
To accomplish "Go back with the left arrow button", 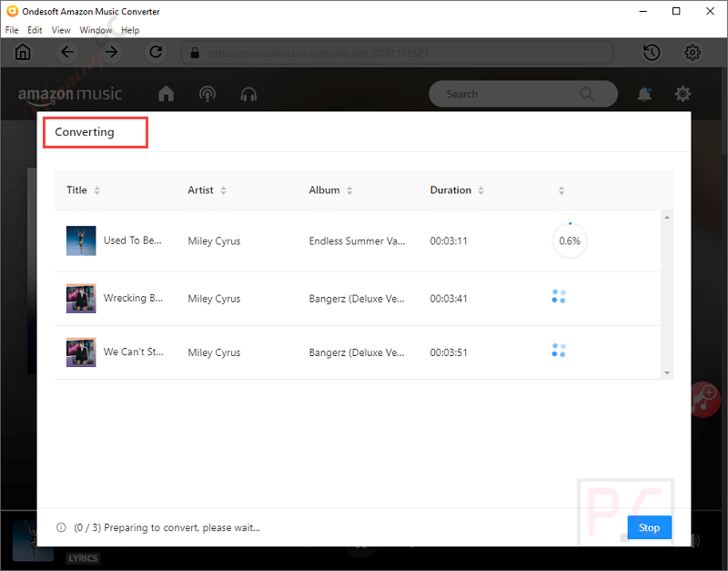I will (x=67, y=52).
